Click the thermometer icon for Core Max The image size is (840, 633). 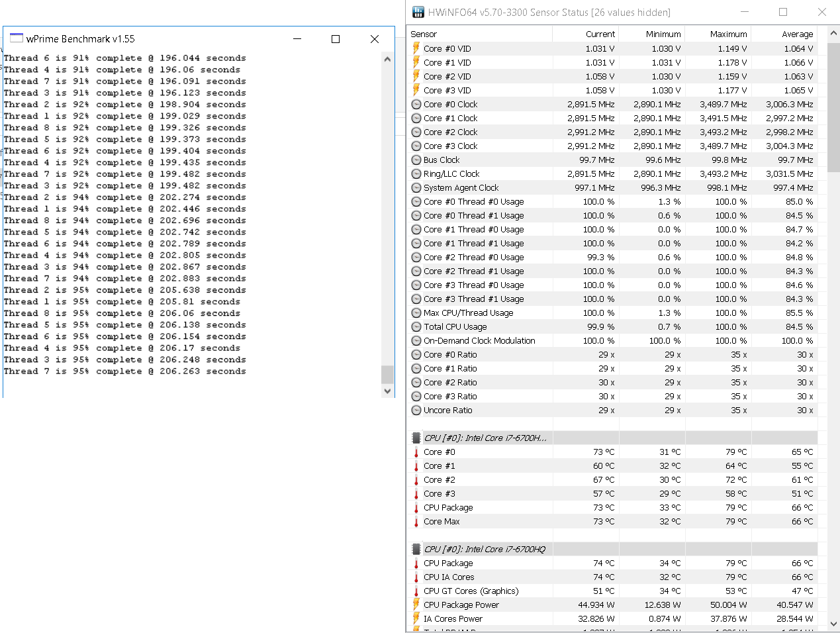click(416, 521)
